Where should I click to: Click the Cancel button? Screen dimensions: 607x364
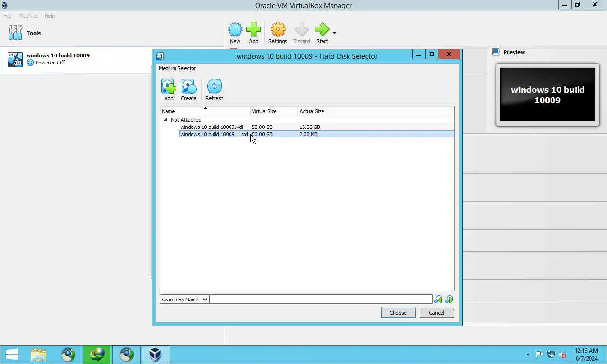click(x=436, y=312)
